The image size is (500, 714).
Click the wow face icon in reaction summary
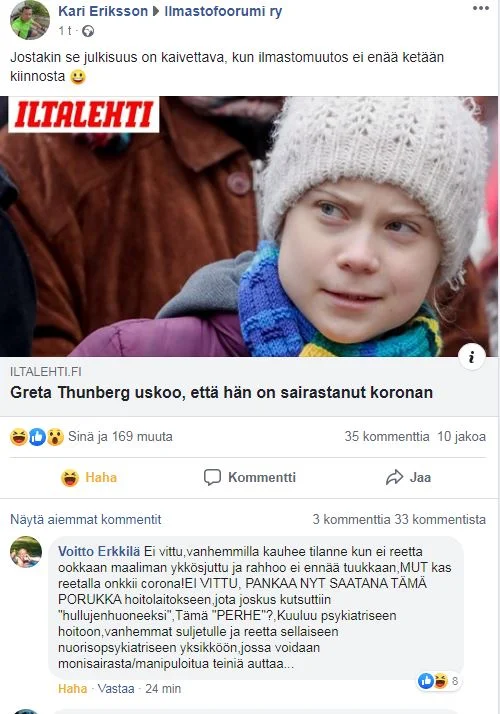click(55, 437)
